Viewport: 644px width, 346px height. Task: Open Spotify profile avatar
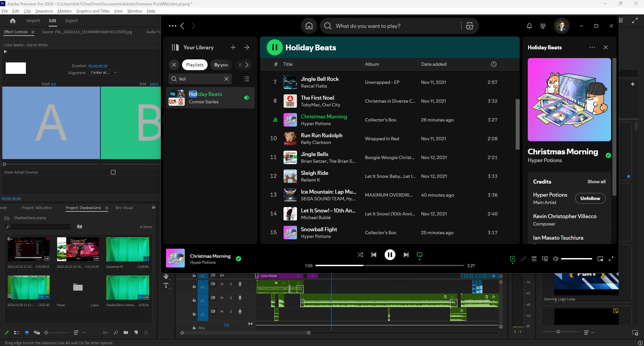pos(561,26)
